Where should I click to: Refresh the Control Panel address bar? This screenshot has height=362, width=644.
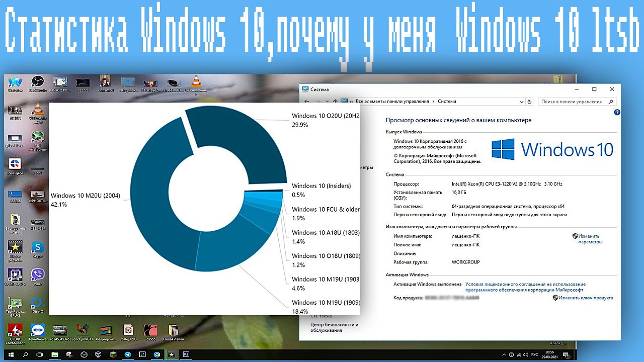[529, 102]
